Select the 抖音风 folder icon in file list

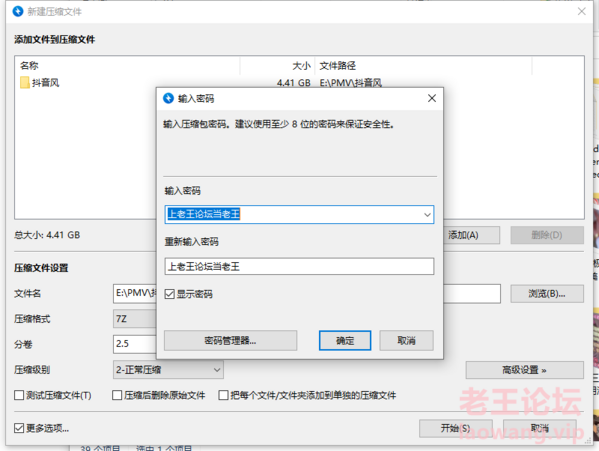[x=24, y=82]
